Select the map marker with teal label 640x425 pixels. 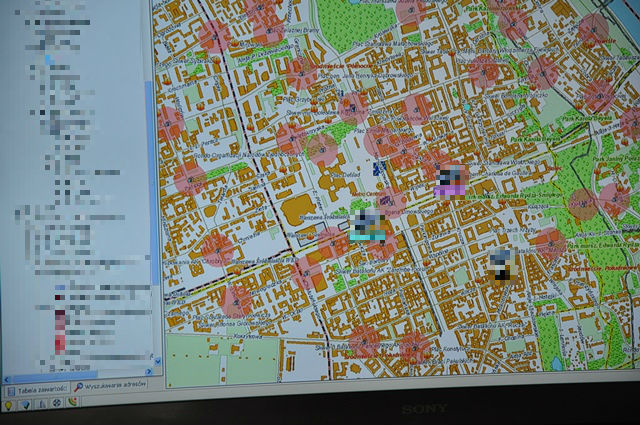coord(369,227)
